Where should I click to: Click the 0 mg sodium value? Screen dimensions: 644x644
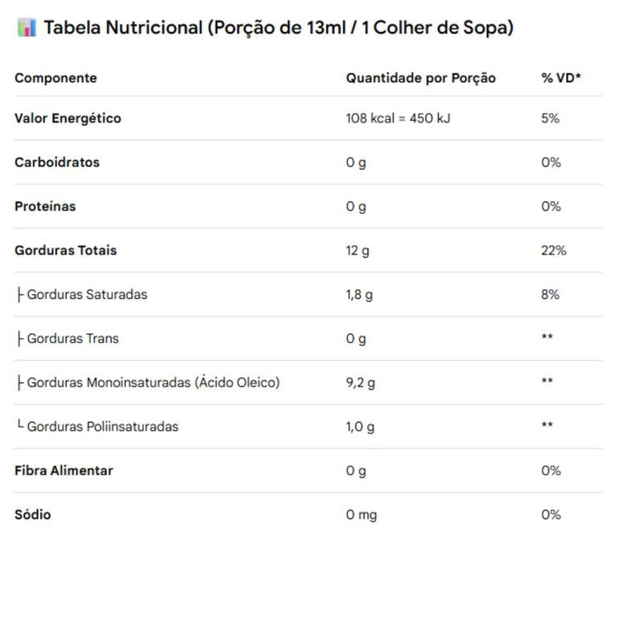[361, 514]
